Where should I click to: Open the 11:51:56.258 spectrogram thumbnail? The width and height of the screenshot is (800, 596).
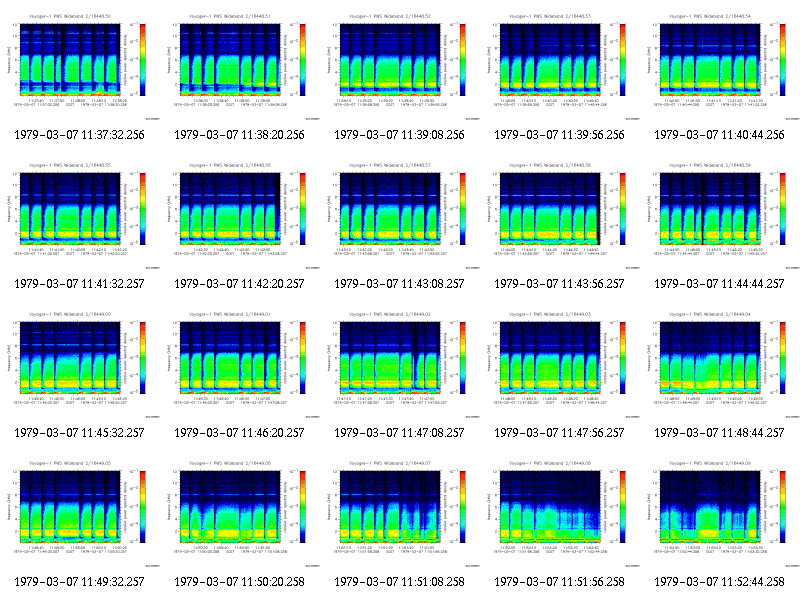pyautogui.click(x=560, y=513)
